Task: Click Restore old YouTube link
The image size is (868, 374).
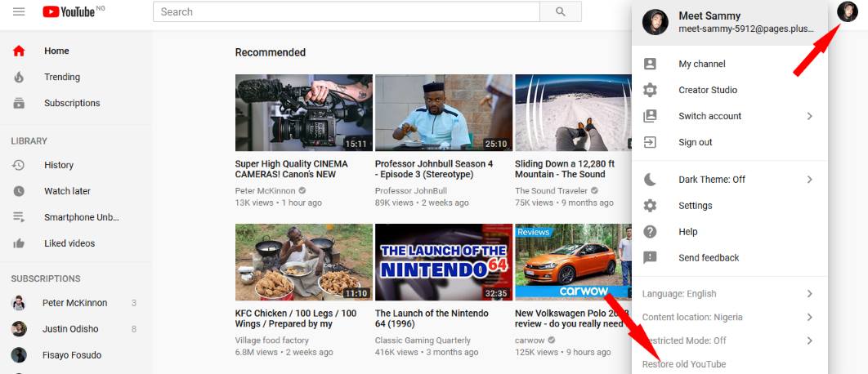Action: [684, 364]
